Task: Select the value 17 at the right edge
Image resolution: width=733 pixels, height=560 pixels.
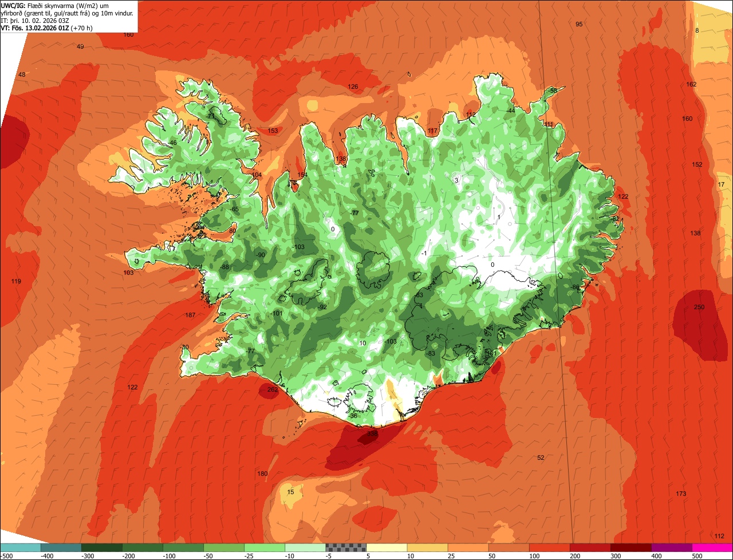Action: [x=721, y=184]
